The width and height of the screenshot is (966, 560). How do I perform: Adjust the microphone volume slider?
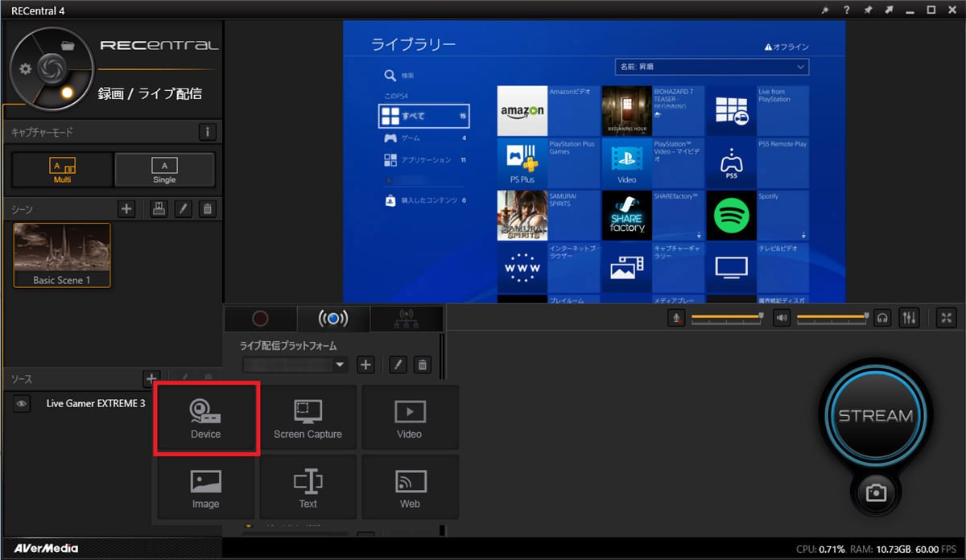coord(727,318)
